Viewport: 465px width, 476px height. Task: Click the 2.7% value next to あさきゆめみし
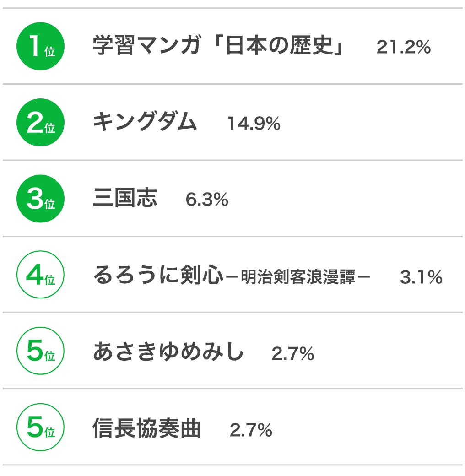(292, 354)
